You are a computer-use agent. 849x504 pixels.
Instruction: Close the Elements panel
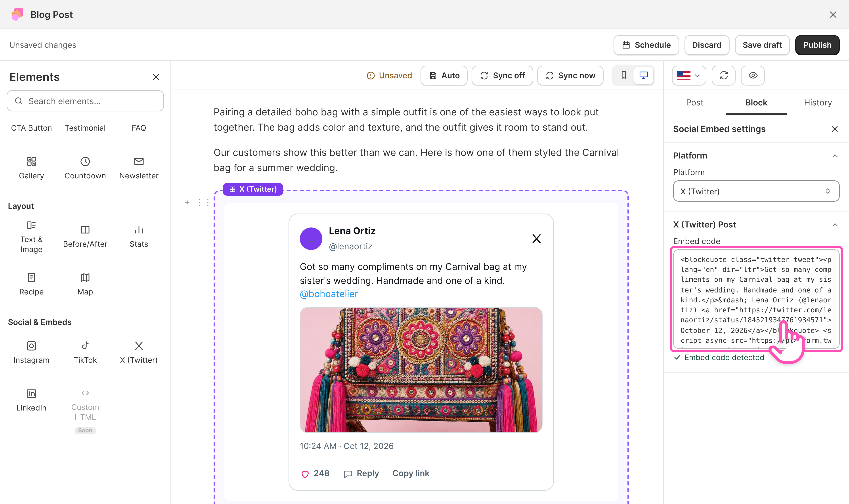tap(156, 77)
